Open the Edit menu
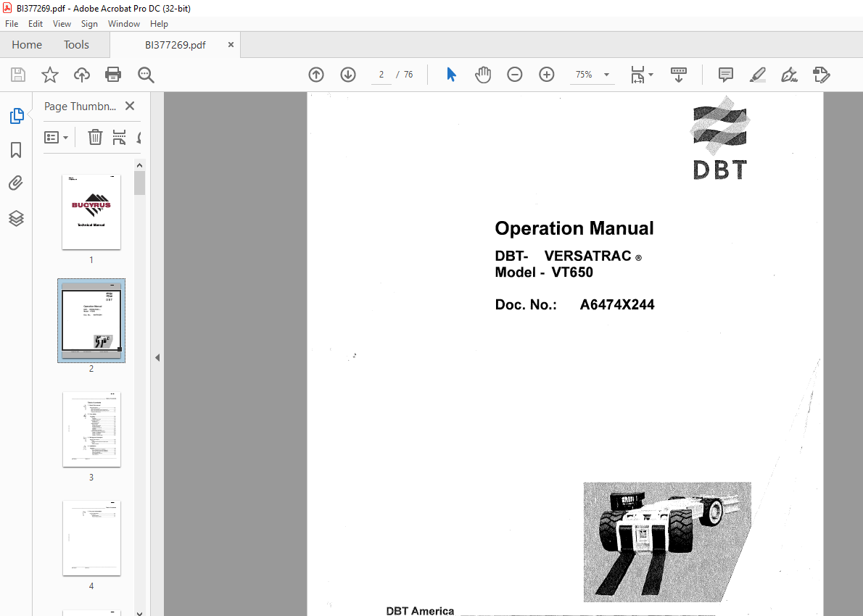Image resolution: width=863 pixels, height=616 pixels. [x=36, y=24]
